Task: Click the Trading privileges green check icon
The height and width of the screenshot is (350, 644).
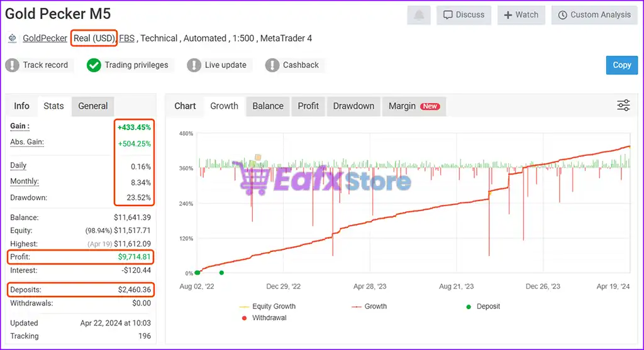Action: coord(94,65)
